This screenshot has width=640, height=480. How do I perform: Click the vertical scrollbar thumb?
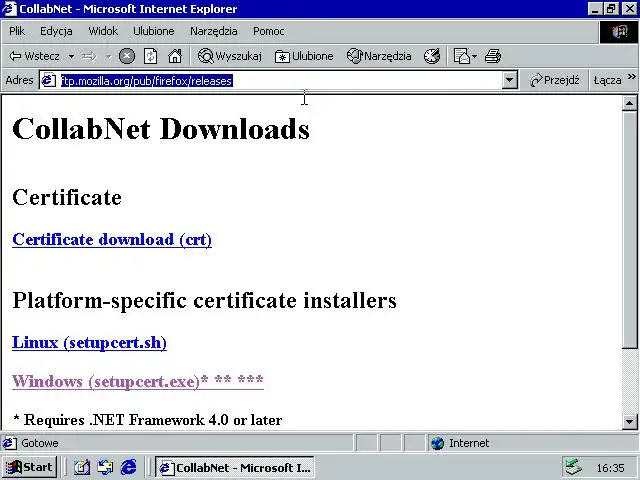[x=629, y=229]
